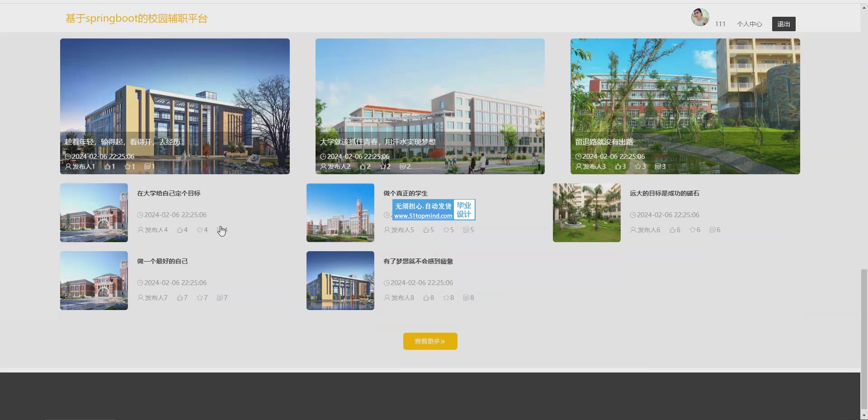
Task: Open post 远大的目标是成功的磁石
Action: 665,193
